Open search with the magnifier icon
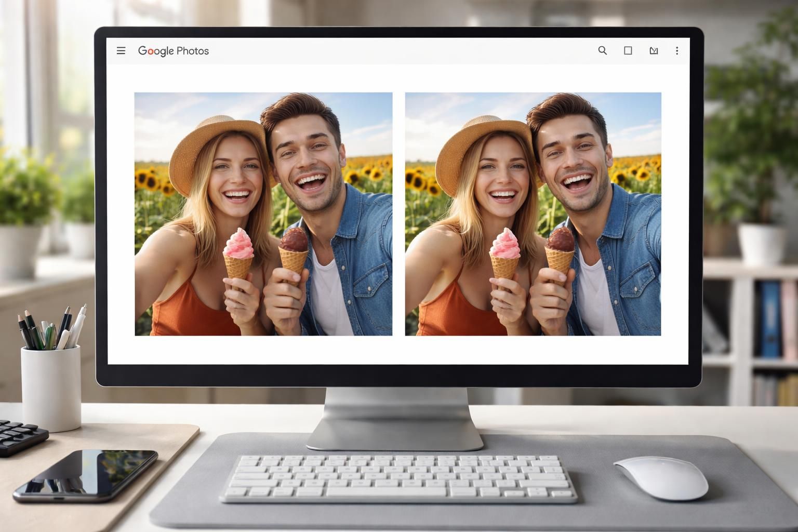 (x=603, y=51)
